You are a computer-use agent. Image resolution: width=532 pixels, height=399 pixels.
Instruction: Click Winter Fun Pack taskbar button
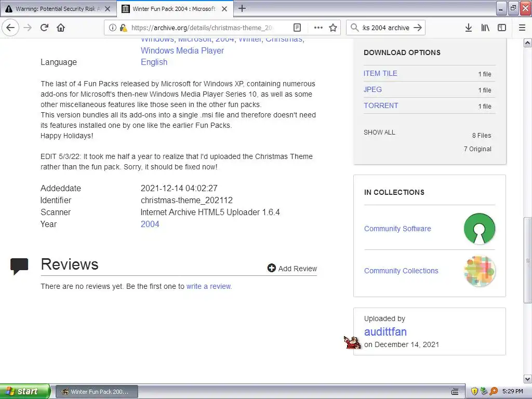97,392
